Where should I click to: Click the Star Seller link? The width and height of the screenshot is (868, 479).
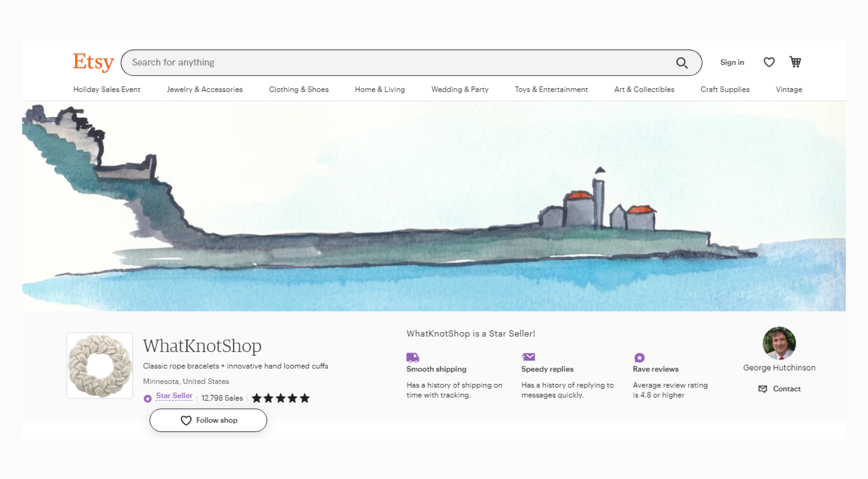[174, 396]
